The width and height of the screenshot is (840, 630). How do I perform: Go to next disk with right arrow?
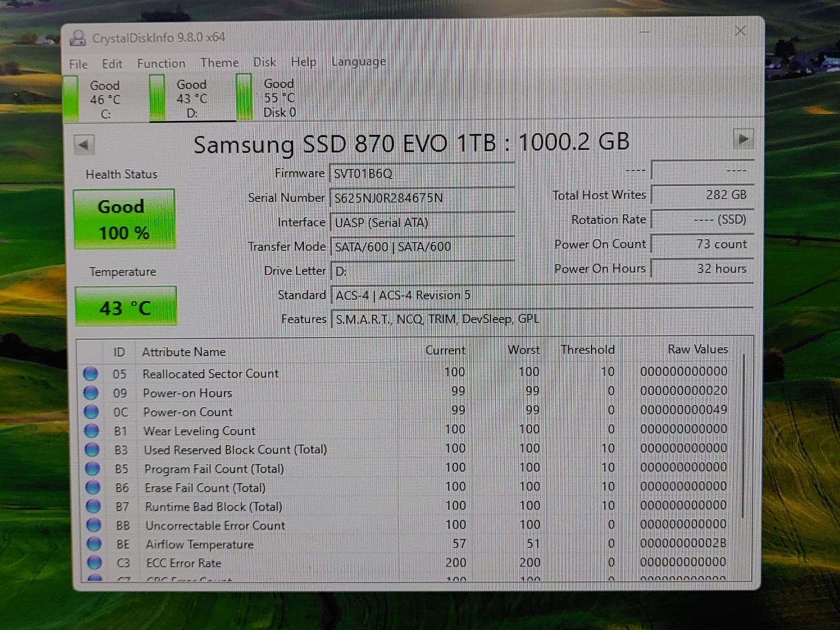[743, 139]
